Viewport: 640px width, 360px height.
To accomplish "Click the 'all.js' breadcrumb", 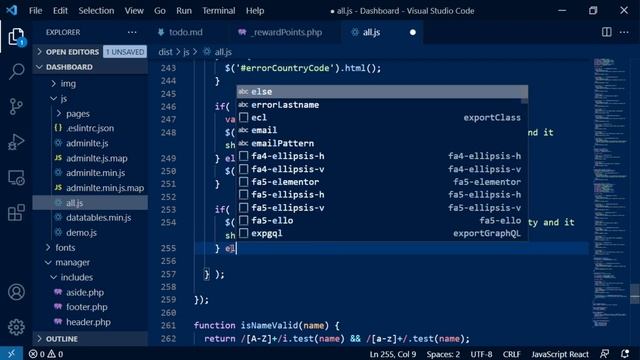I will [223, 52].
